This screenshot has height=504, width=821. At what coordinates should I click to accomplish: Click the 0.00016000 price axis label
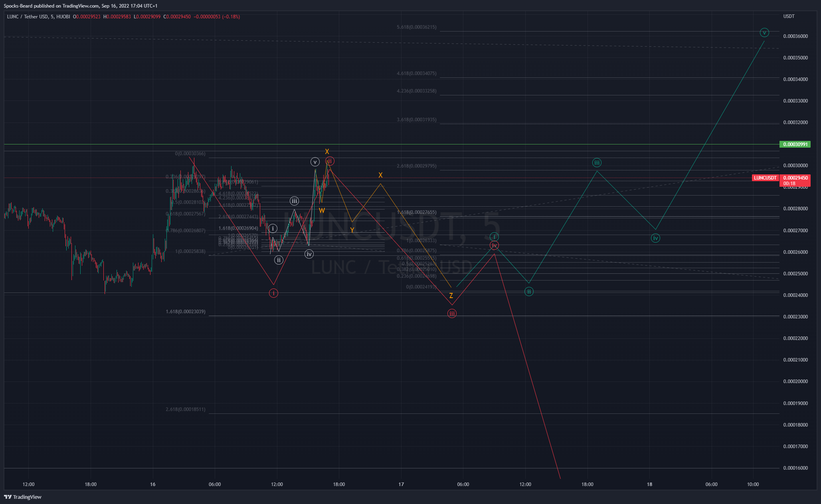[795, 468]
